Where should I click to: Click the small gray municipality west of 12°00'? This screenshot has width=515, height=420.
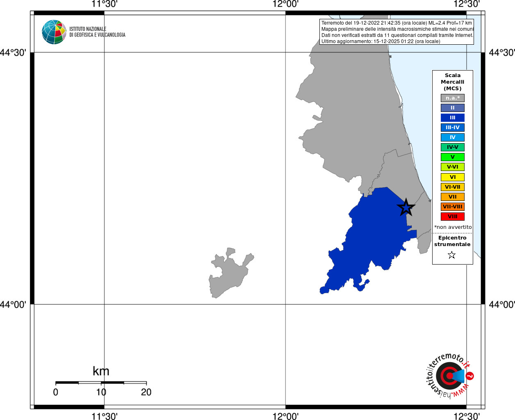(230, 272)
